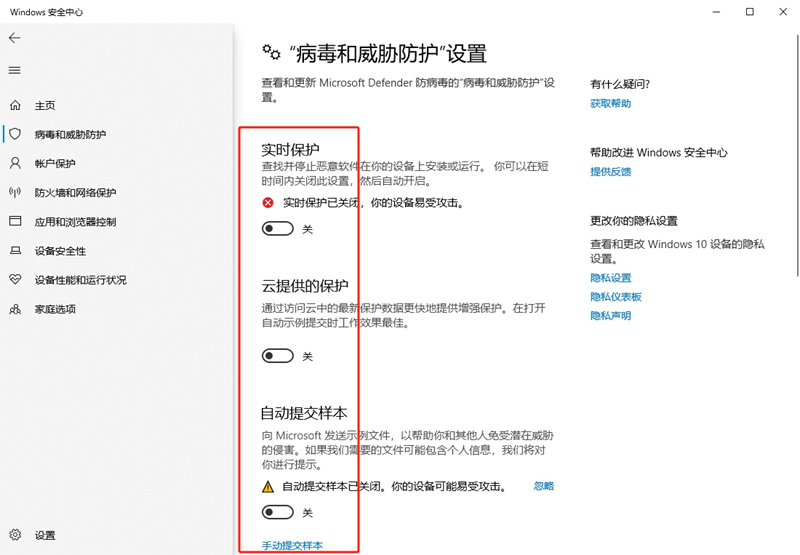The width and height of the screenshot is (800, 555).
Task: Click the 手动提交样本 link
Action: tap(292, 545)
